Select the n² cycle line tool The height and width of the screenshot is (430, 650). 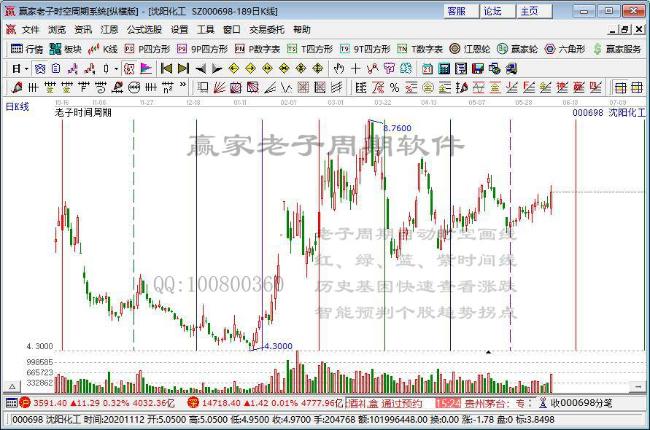[167, 87]
